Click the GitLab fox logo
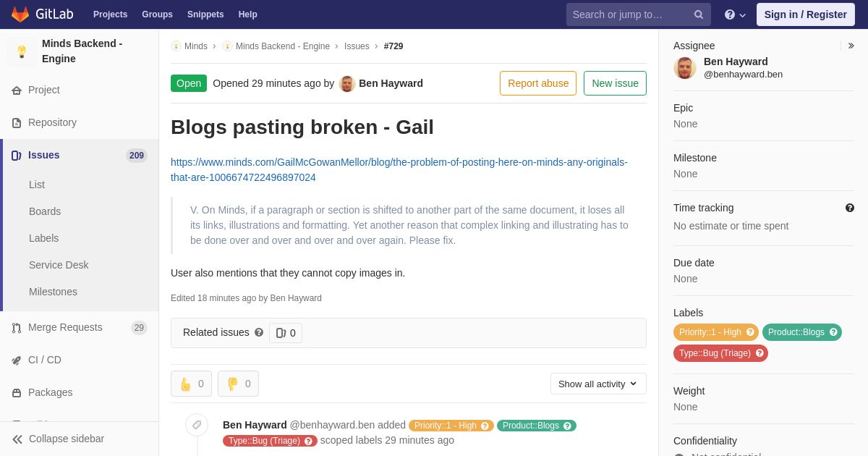Viewport: 868px width, 456px height. point(20,14)
